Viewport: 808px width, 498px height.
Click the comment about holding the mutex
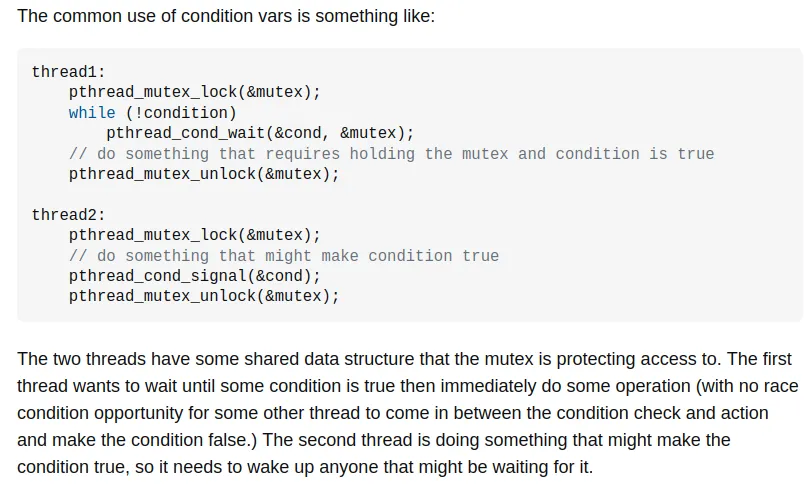[391, 154]
